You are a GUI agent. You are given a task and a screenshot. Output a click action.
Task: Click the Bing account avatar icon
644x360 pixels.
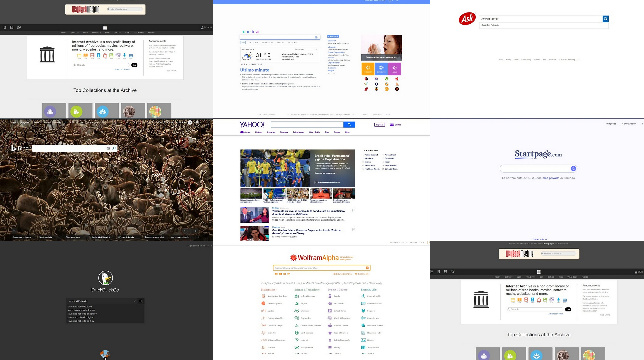point(190,122)
